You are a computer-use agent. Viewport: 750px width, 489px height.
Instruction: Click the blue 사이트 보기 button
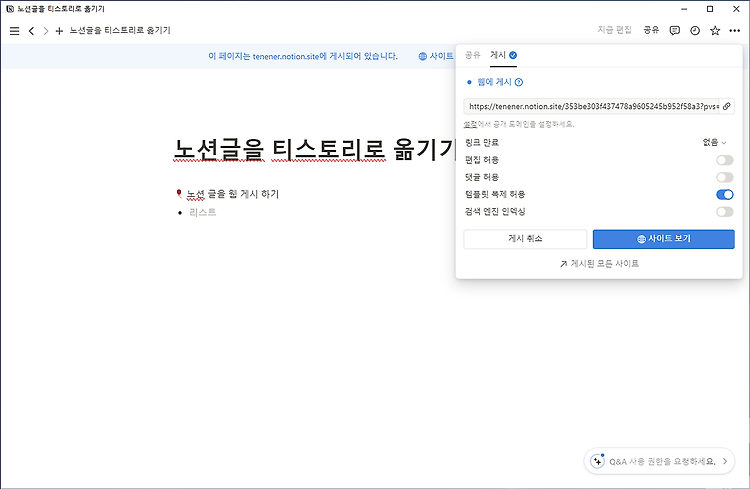tap(663, 239)
